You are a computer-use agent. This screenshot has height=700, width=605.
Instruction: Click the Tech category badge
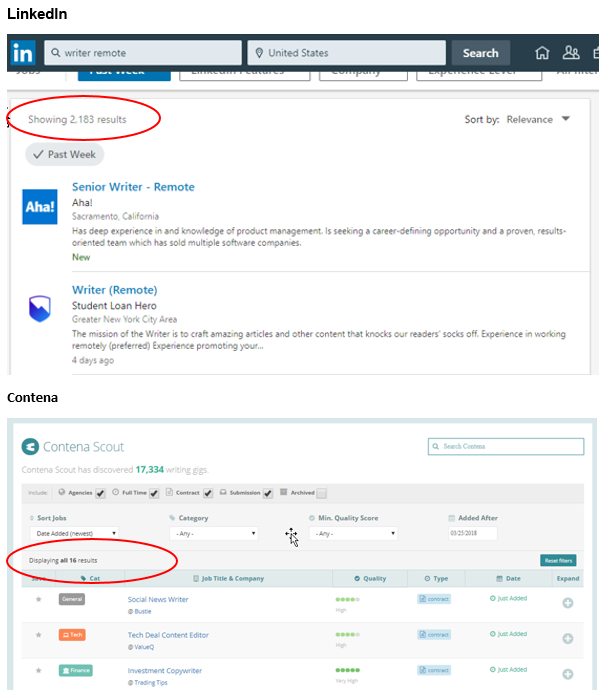pos(72,635)
